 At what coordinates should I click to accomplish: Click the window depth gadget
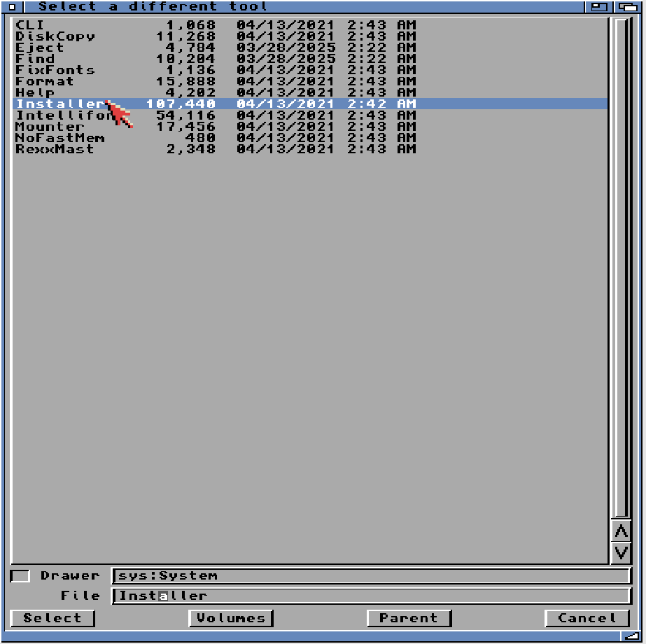(x=626, y=6)
